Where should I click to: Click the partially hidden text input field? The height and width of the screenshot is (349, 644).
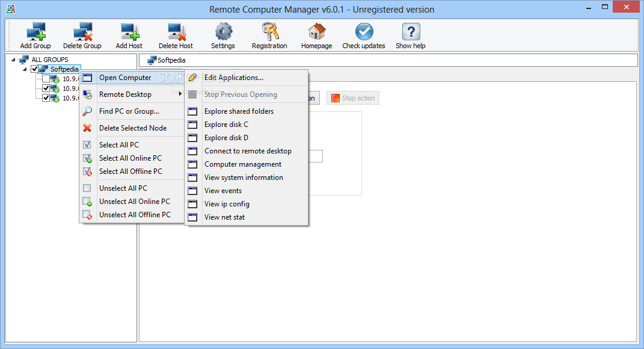point(316,156)
